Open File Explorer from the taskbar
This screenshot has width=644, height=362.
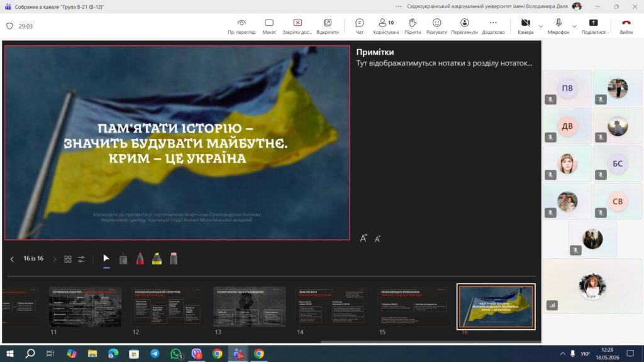(92, 353)
